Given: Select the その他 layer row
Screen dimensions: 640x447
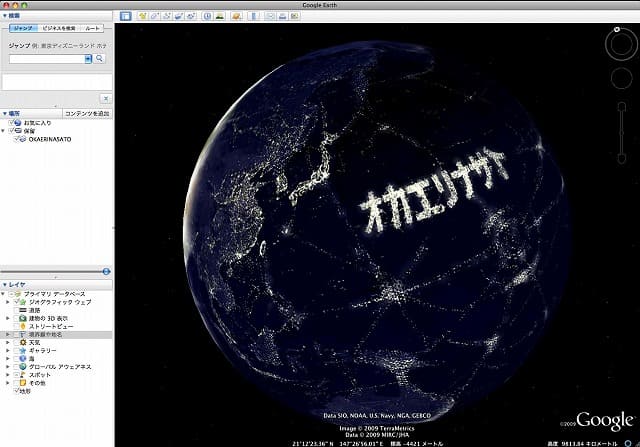Looking at the screenshot, I should tap(56, 383).
